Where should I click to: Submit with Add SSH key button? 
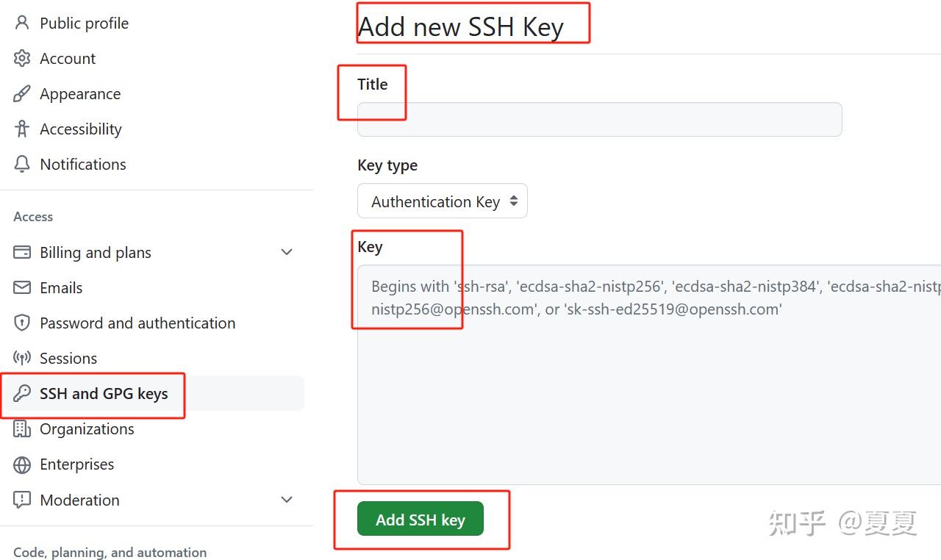421,519
